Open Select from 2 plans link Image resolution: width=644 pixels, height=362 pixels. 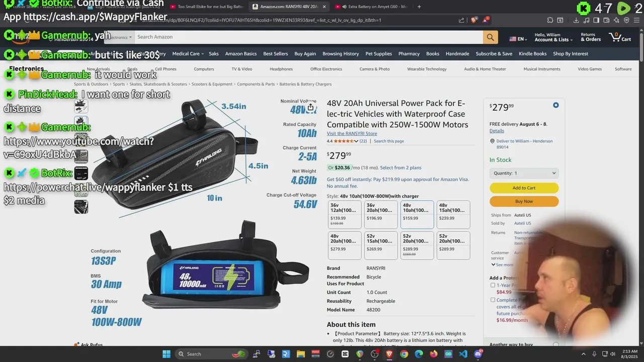400,167
